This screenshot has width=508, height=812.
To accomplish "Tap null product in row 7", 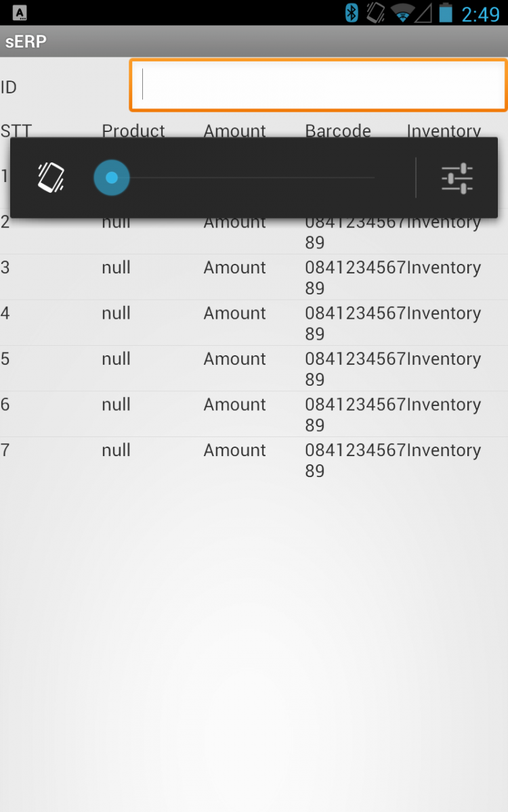I will [x=116, y=450].
